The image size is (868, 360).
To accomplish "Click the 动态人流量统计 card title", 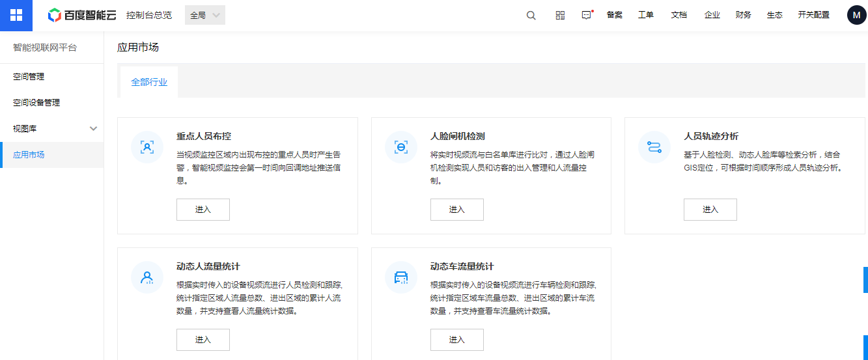I will coord(208,266).
